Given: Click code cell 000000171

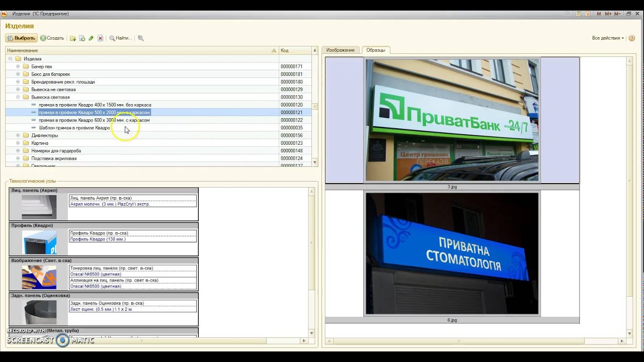Looking at the screenshot, I should [x=295, y=66].
